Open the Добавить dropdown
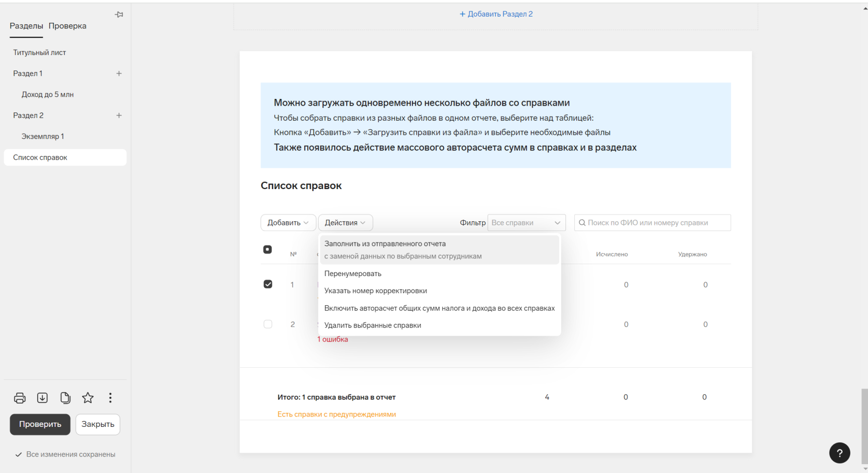Screen dimensions: 868x473 [288, 223]
